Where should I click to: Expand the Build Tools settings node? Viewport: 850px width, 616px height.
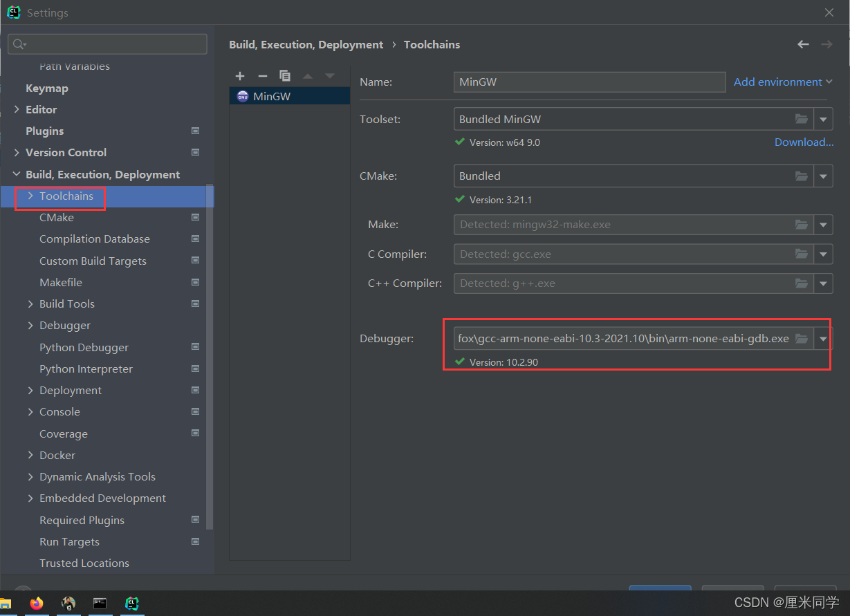click(x=30, y=304)
